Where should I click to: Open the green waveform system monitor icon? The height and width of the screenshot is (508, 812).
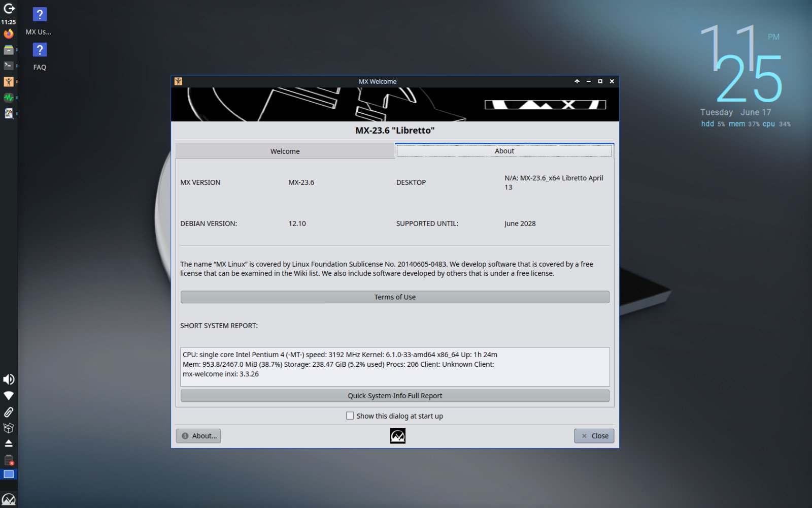[9, 97]
